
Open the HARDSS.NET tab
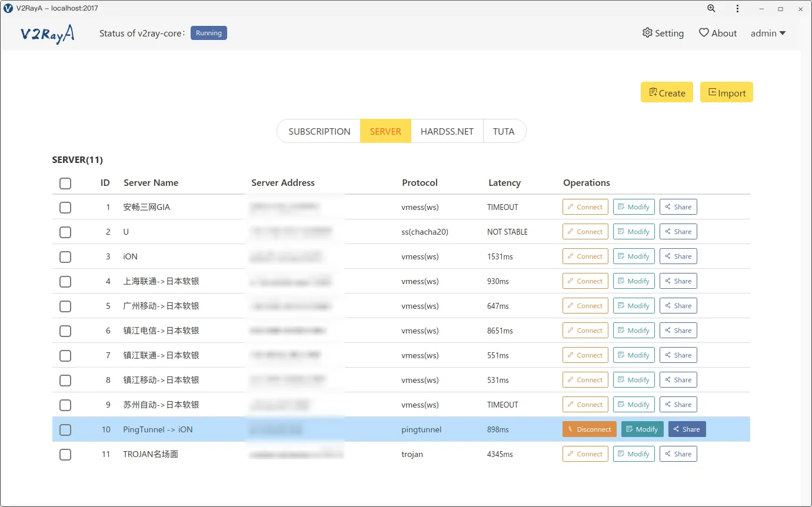[x=447, y=131]
